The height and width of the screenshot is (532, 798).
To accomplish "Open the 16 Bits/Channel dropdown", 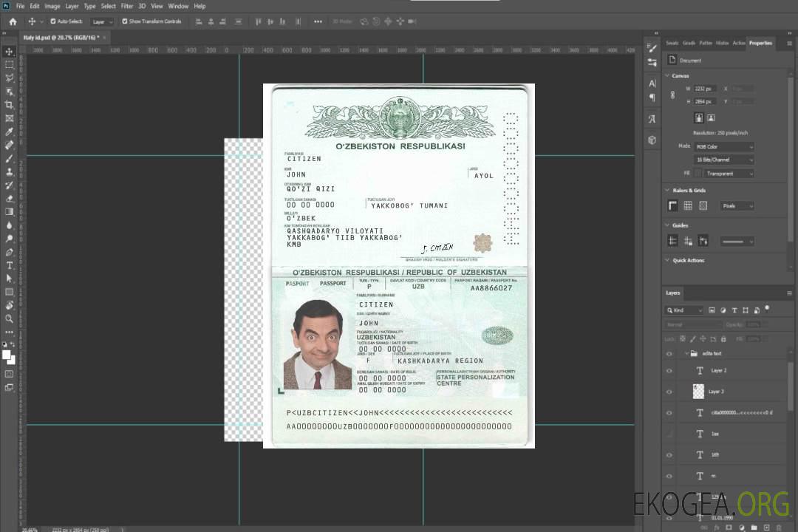I will 723,160.
